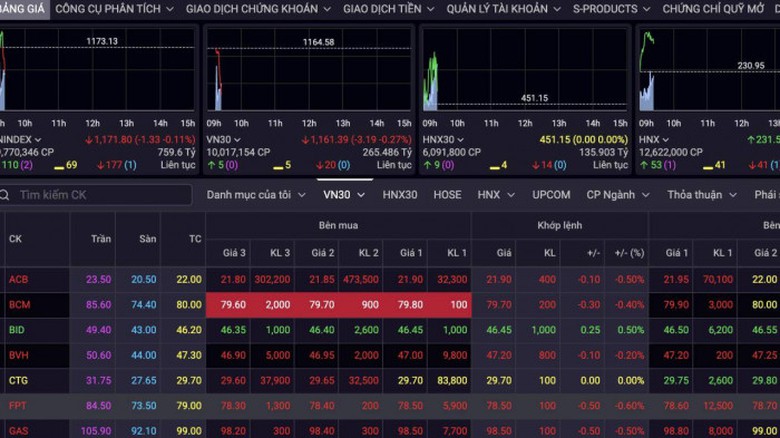This screenshot has height=438, width=780.
Task: Open the Giao dịch chứng khoán menu
Action: [258, 9]
